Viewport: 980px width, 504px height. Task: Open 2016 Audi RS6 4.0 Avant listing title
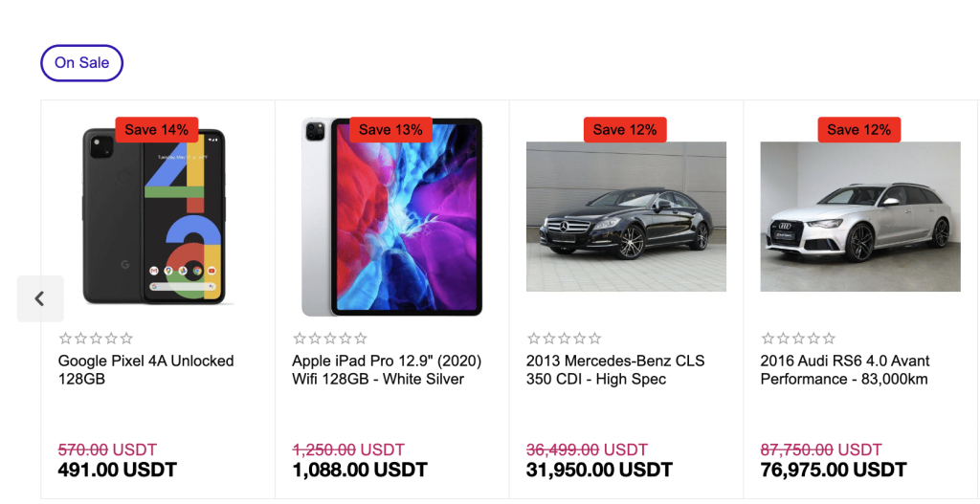click(844, 370)
